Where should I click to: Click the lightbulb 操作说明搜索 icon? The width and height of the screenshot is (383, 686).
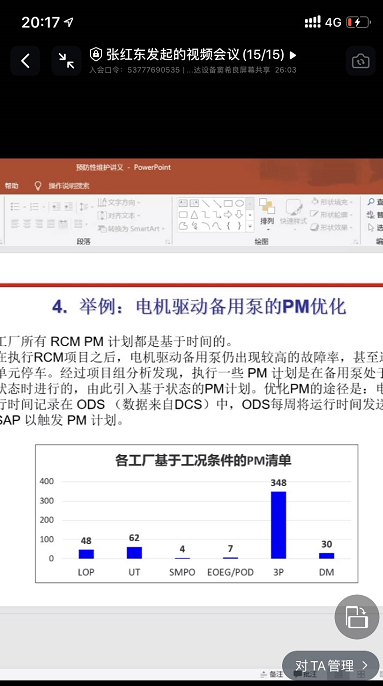38,186
